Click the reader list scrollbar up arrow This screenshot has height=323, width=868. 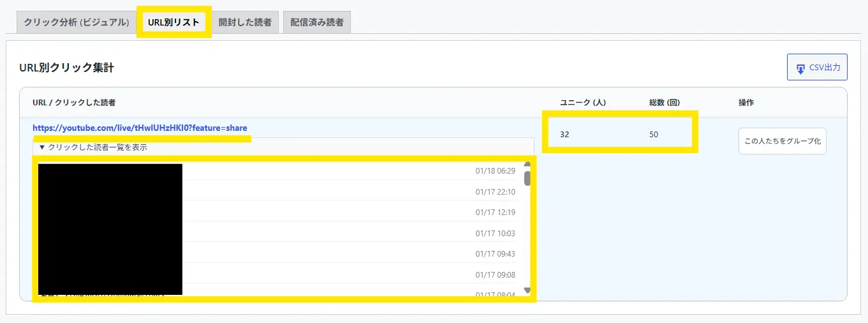click(527, 164)
